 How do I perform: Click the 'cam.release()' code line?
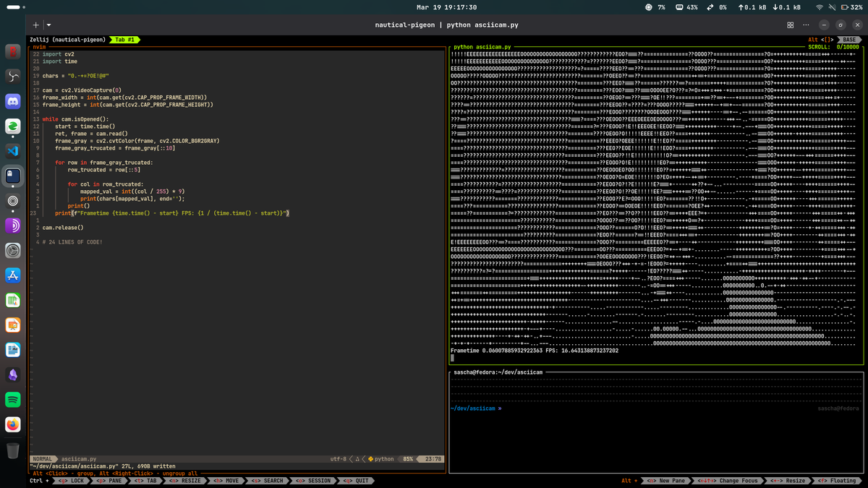(x=63, y=228)
